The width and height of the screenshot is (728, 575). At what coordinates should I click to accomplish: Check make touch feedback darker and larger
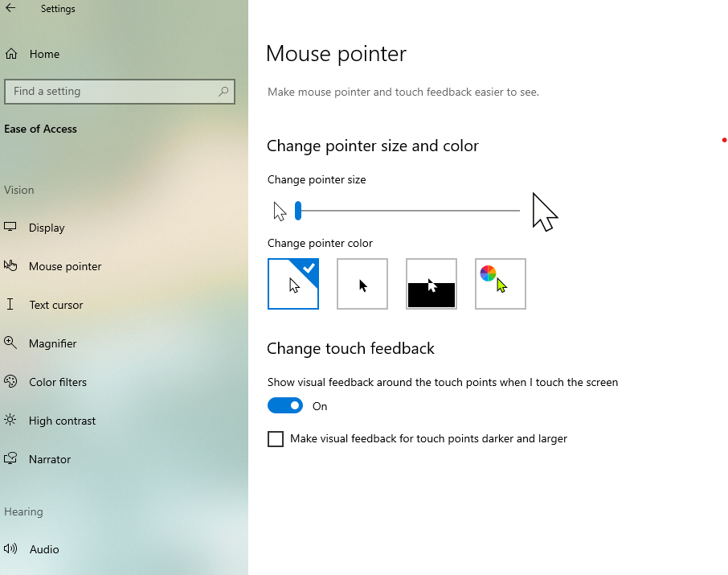click(276, 439)
